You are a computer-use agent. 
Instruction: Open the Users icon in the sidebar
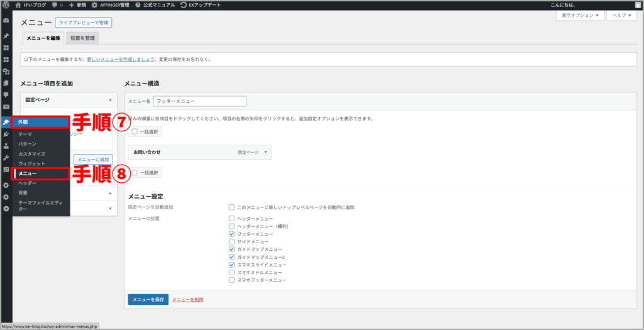(6, 146)
